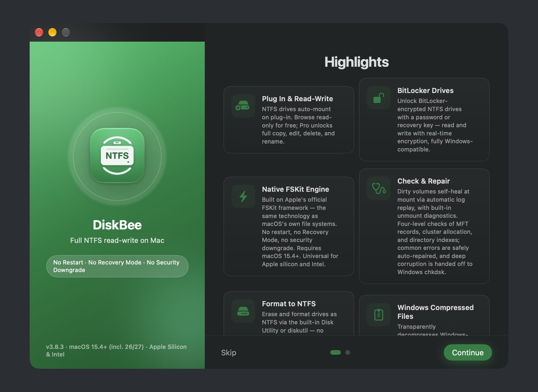Select the Format to NTFS heading
This screenshot has height=392, width=538.
coord(289,304)
